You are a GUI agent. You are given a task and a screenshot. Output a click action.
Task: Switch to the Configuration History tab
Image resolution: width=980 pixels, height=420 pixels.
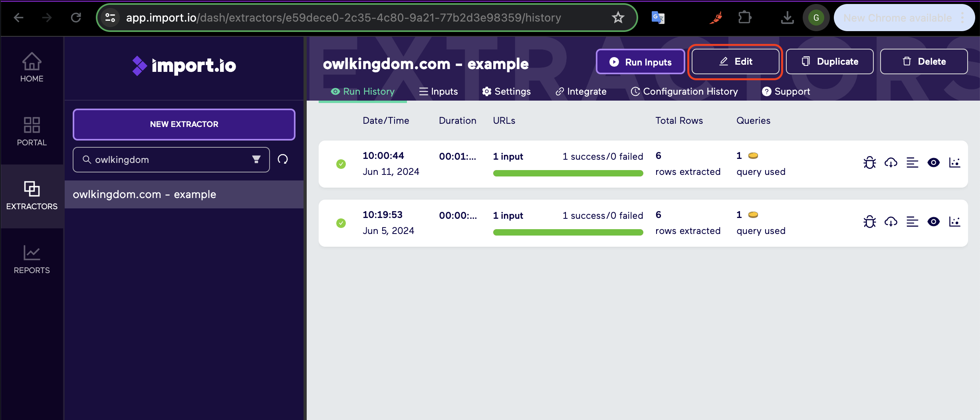[x=684, y=91]
